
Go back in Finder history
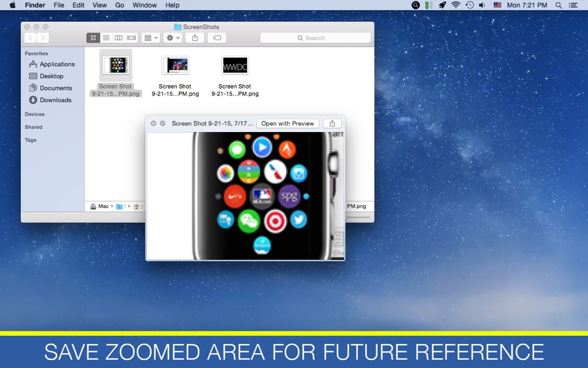coord(30,38)
